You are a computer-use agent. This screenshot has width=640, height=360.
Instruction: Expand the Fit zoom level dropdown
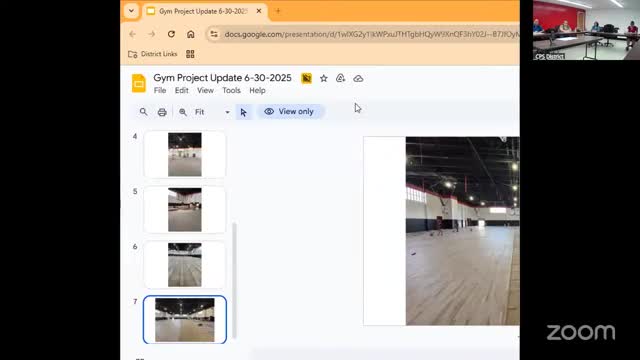[x=227, y=112]
